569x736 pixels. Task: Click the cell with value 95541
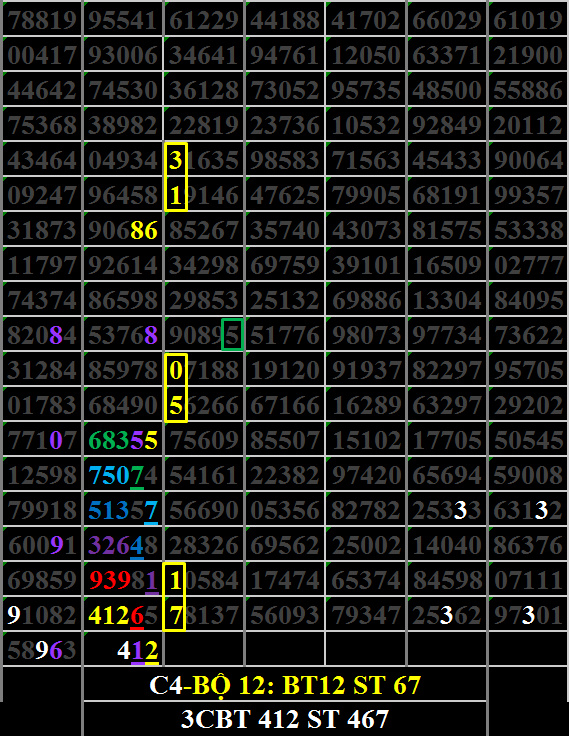[x=123, y=19]
